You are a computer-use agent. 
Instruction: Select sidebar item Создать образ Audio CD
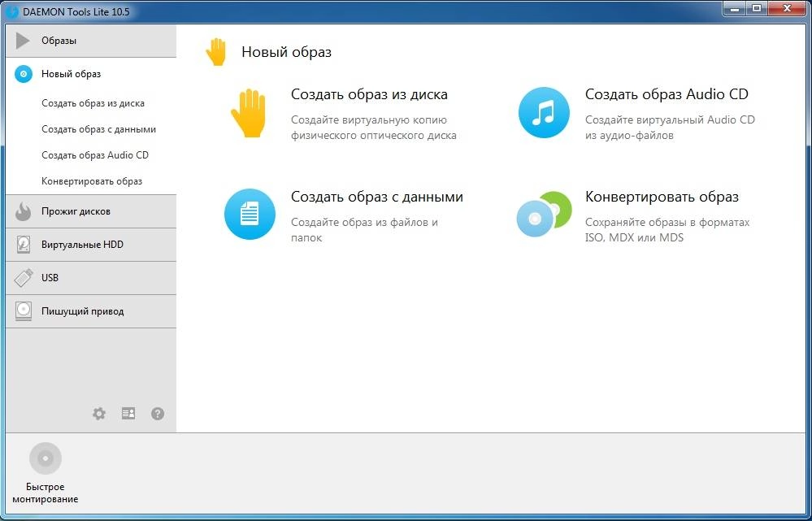tap(95, 155)
